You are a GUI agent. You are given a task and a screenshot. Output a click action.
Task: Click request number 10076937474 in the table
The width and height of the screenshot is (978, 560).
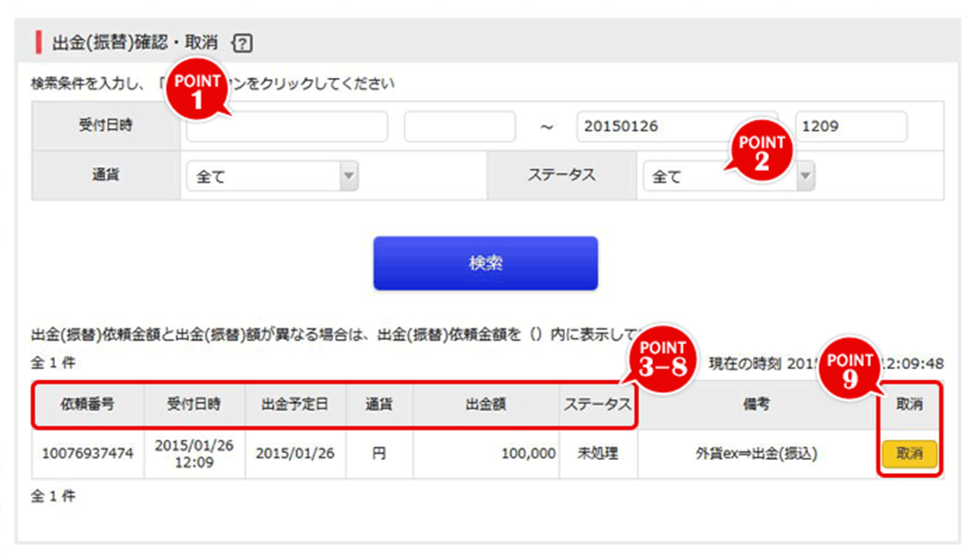point(87,454)
